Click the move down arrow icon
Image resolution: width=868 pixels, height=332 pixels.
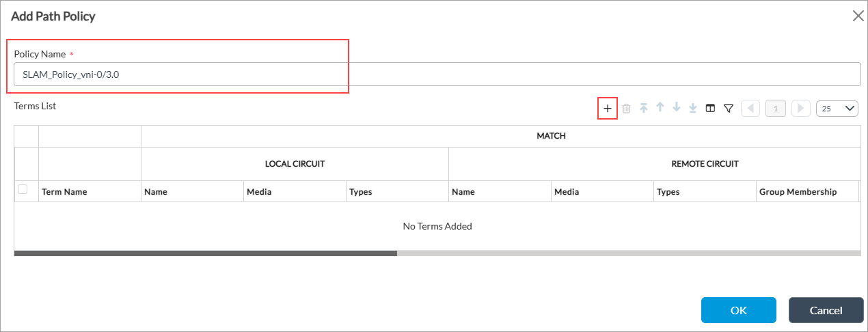pos(677,108)
